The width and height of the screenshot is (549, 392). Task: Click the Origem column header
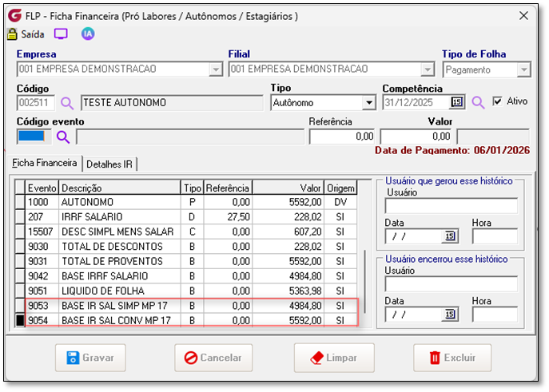tap(340, 188)
